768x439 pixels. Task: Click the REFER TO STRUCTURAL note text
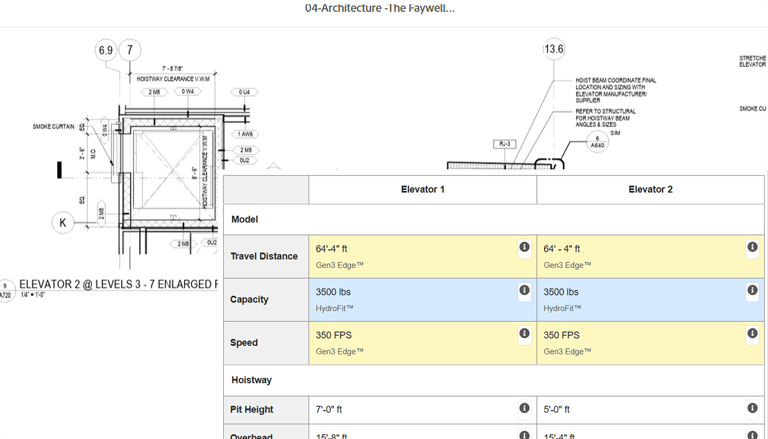point(605,118)
